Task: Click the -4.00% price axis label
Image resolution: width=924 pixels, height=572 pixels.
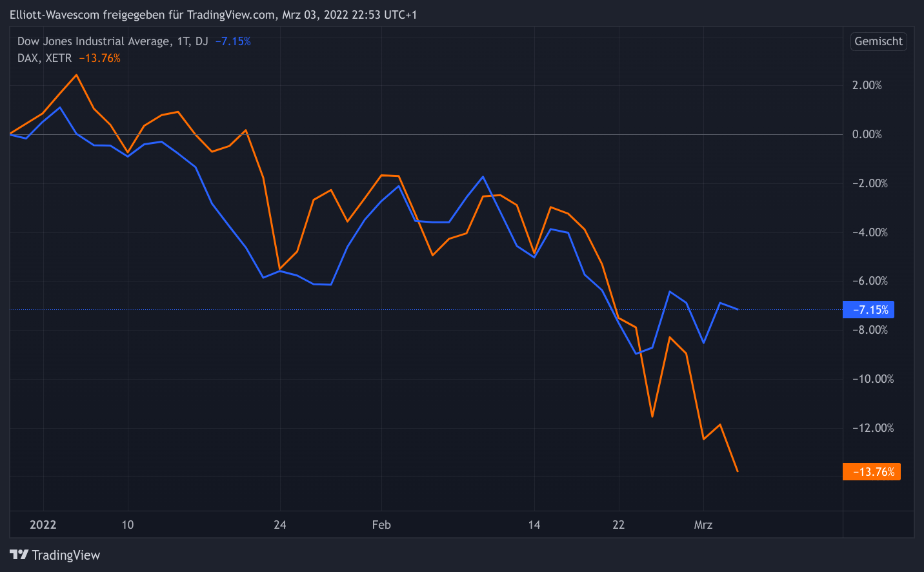Action: pyautogui.click(x=870, y=232)
